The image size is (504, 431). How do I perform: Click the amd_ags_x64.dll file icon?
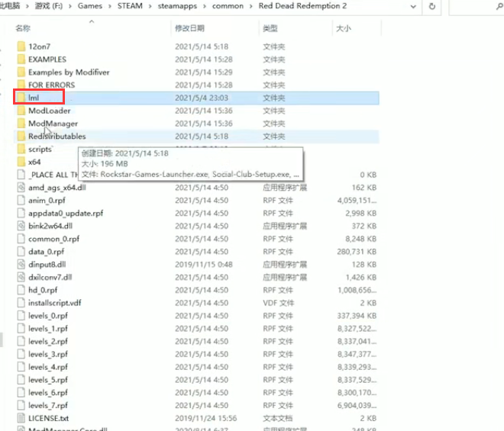pos(21,188)
